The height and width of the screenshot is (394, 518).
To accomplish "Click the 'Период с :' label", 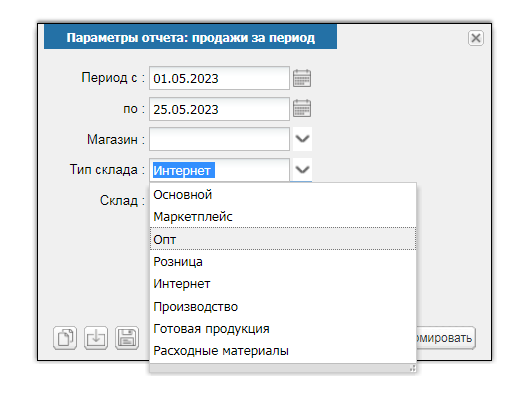I will 113,78.
